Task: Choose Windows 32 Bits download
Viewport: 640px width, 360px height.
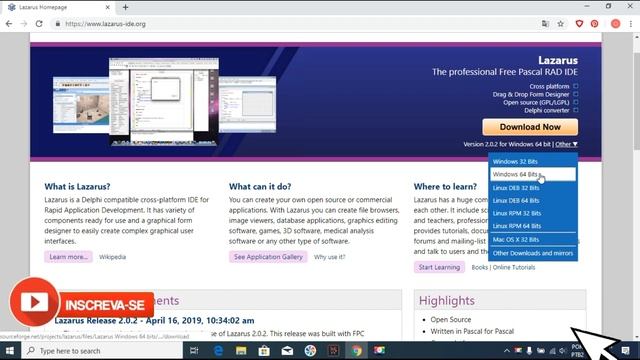Action: (533, 162)
